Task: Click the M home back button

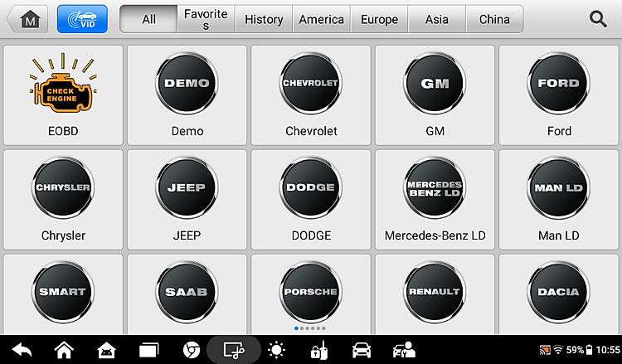Action: pyautogui.click(x=27, y=19)
